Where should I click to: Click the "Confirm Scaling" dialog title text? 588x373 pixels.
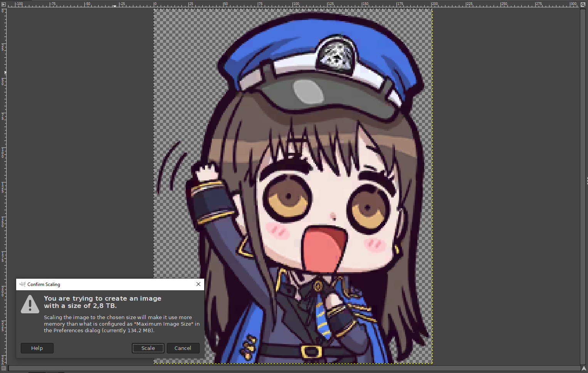point(44,284)
